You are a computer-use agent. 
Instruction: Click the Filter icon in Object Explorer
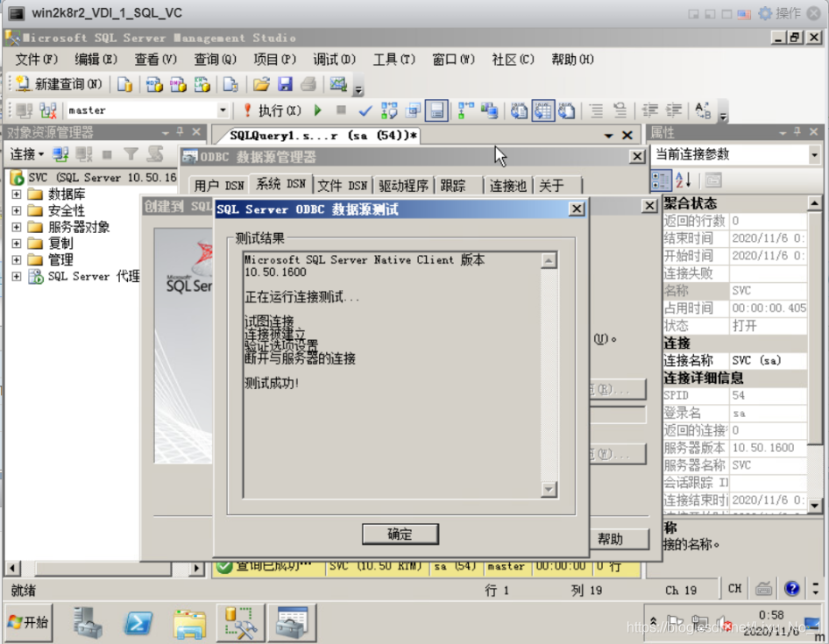(x=131, y=154)
